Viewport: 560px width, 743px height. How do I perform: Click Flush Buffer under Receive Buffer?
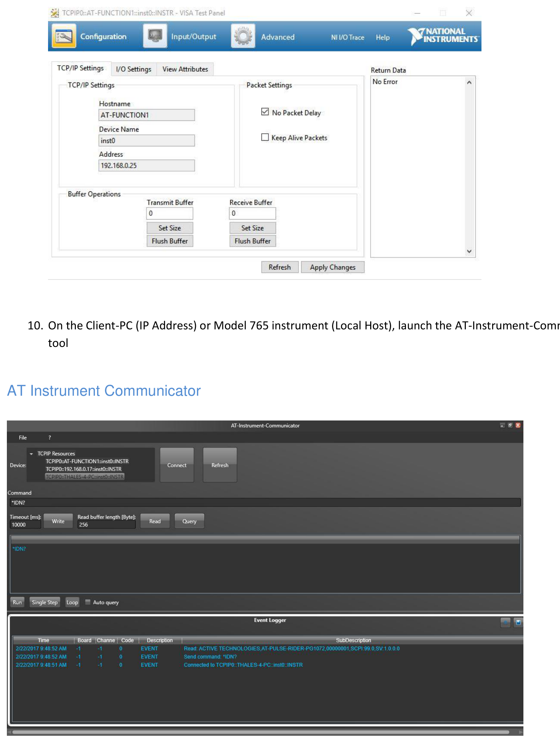click(x=252, y=241)
